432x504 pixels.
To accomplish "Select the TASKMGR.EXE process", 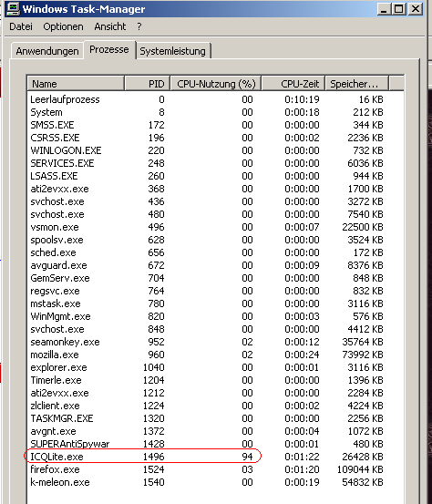I will pyautogui.click(x=207, y=418).
